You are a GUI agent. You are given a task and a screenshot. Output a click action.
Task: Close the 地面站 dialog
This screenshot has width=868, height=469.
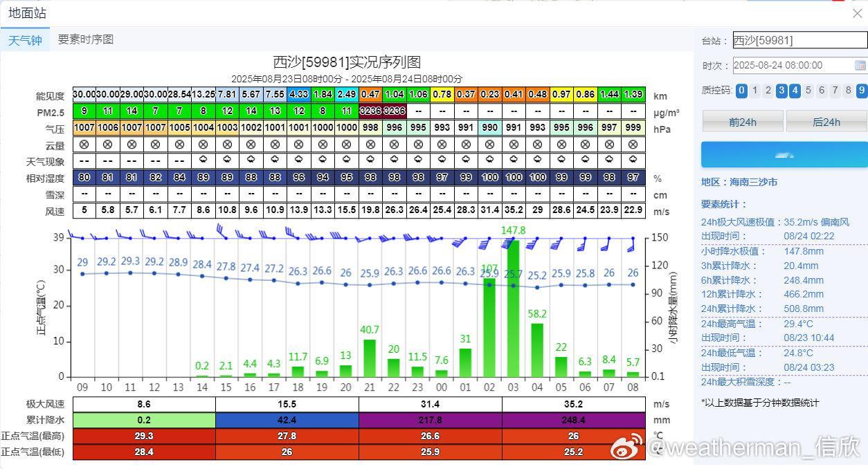click(x=857, y=13)
